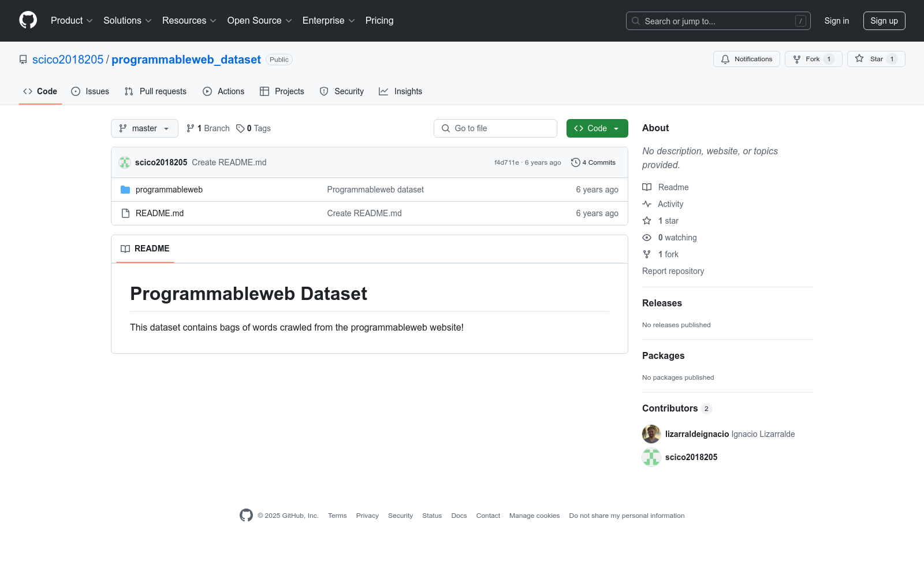Click the Fork count badge

[x=829, y=59]
